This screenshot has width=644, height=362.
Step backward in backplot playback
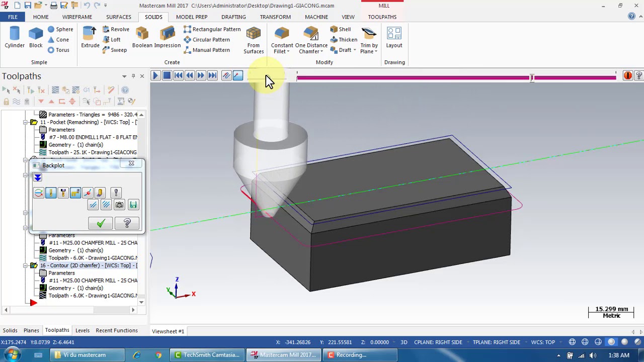click(190, 75)
